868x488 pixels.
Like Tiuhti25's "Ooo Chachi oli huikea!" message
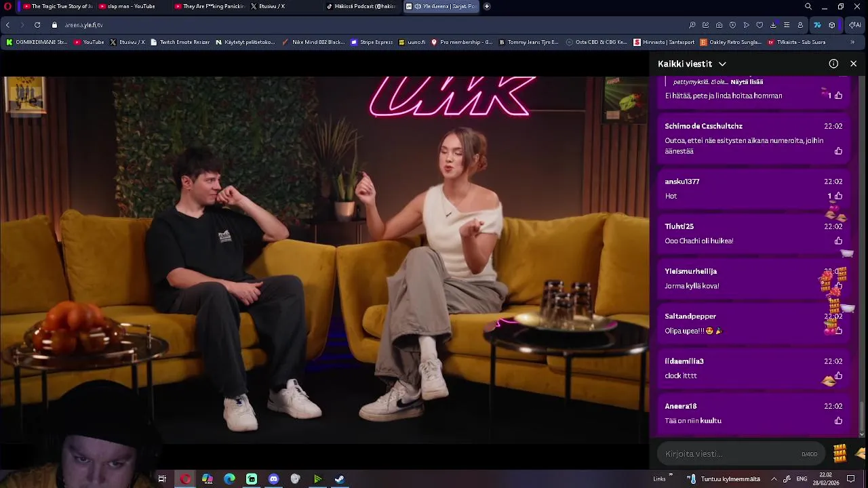(x=838, y=241)
